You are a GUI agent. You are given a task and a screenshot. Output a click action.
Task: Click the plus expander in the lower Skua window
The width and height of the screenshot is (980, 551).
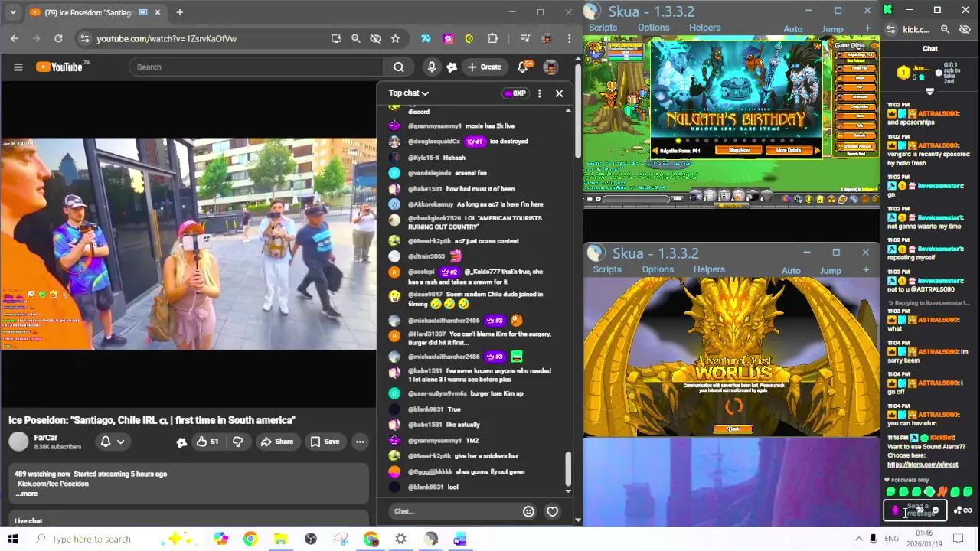[866, 270]
